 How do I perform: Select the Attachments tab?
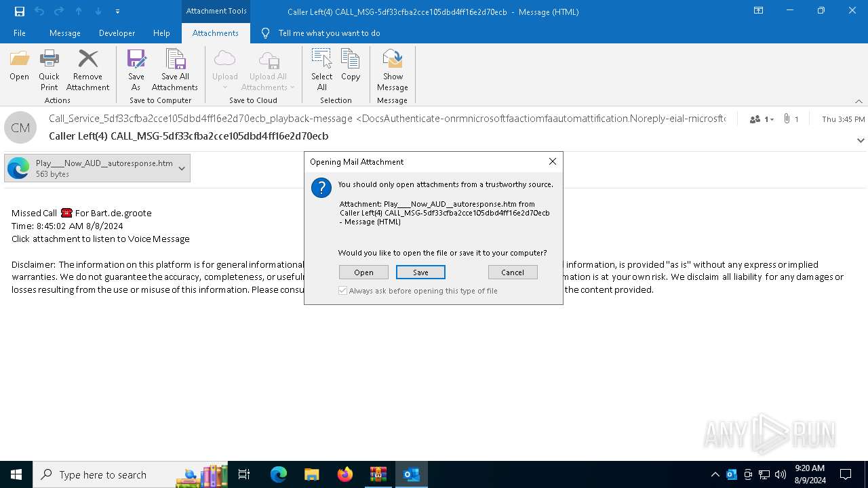(216, 33)
